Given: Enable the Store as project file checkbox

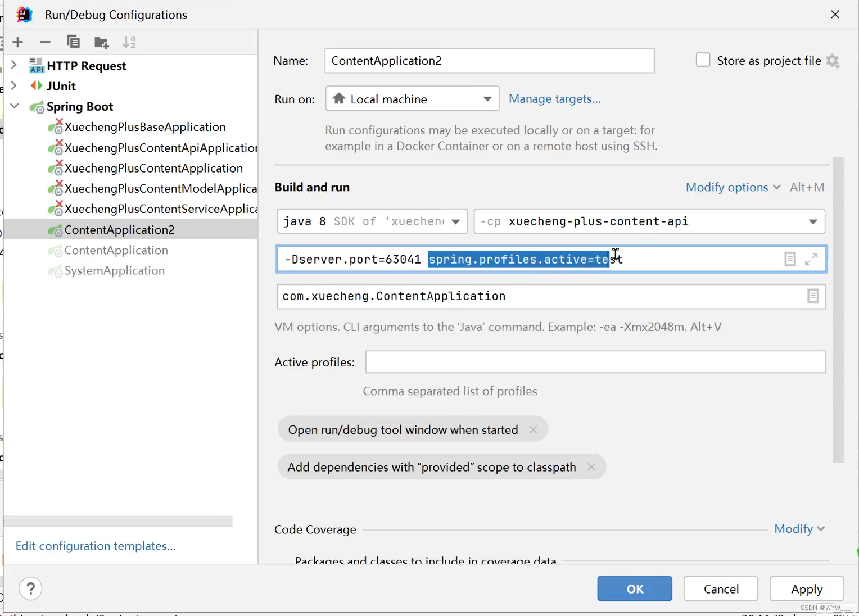Looking at the screenshot, I should tap(703, 60).
